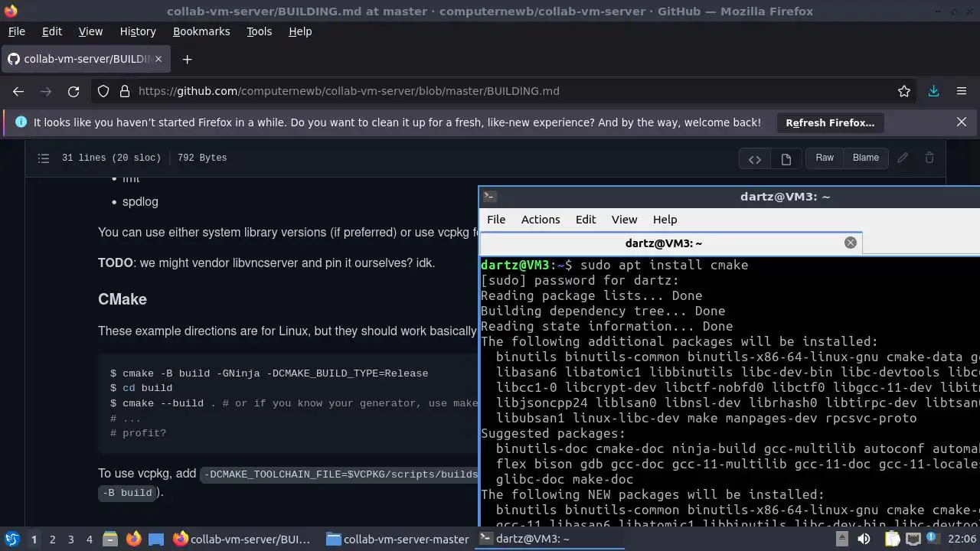The image size is (980, 551).
Task: Click the URL address bar
Action: coord(505,91)
